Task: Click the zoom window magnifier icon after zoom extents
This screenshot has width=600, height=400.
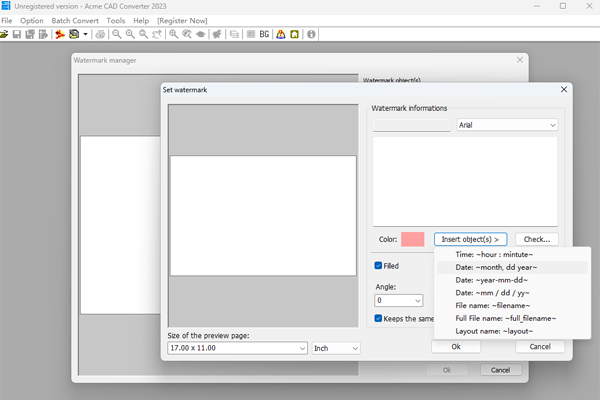Action: point(187,34)
